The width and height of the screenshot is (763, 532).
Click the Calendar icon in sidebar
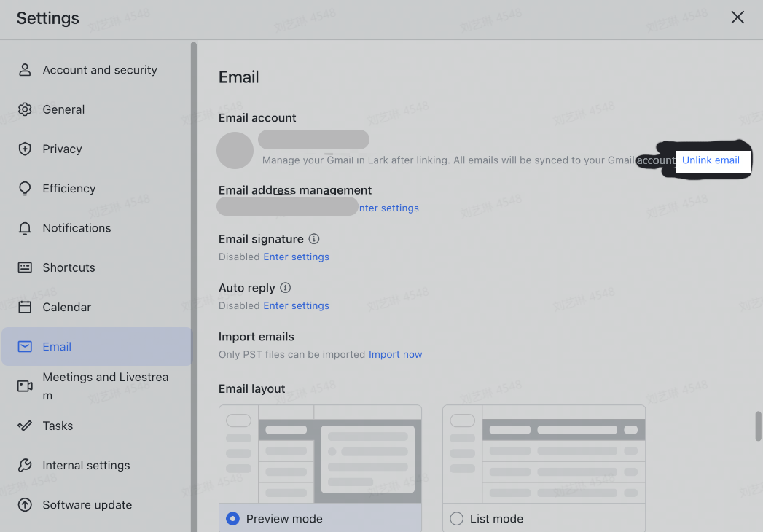tap(25, 307)
